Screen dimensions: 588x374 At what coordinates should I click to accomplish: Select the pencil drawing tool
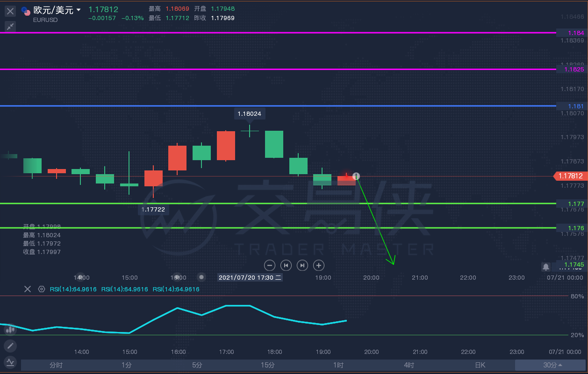(x=10, y=346)
